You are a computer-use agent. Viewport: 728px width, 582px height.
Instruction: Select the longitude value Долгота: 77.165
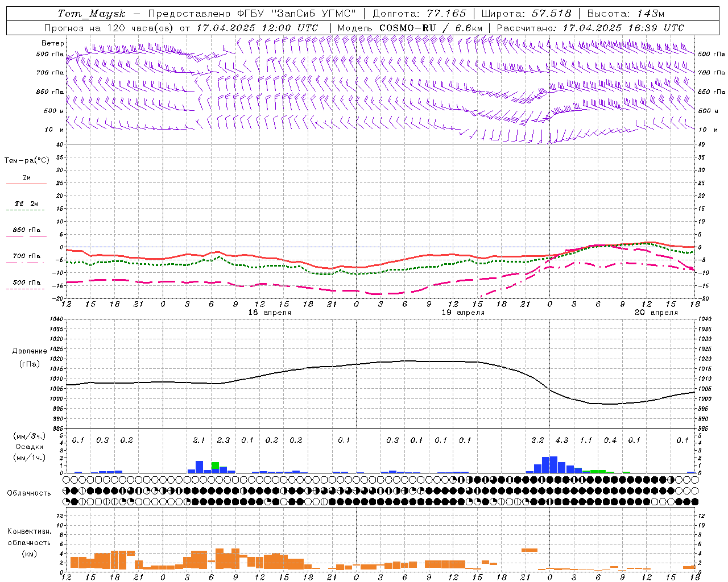[419, 14]
